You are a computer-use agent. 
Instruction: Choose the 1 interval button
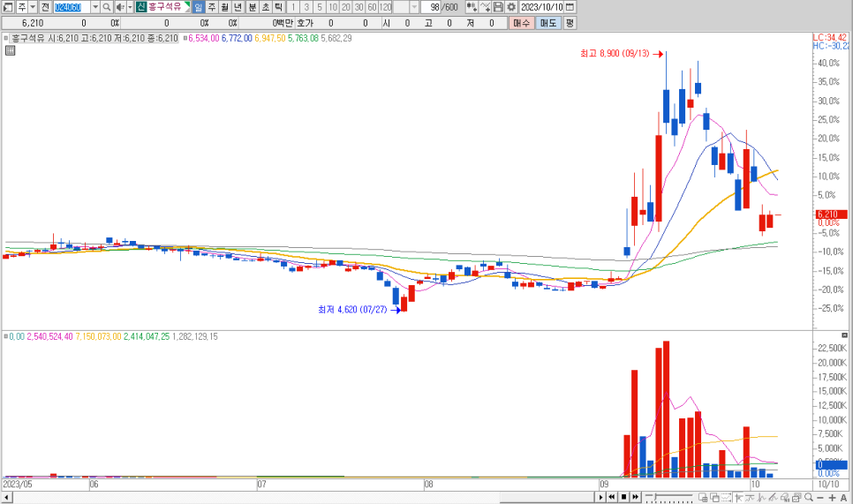[293, 7]
